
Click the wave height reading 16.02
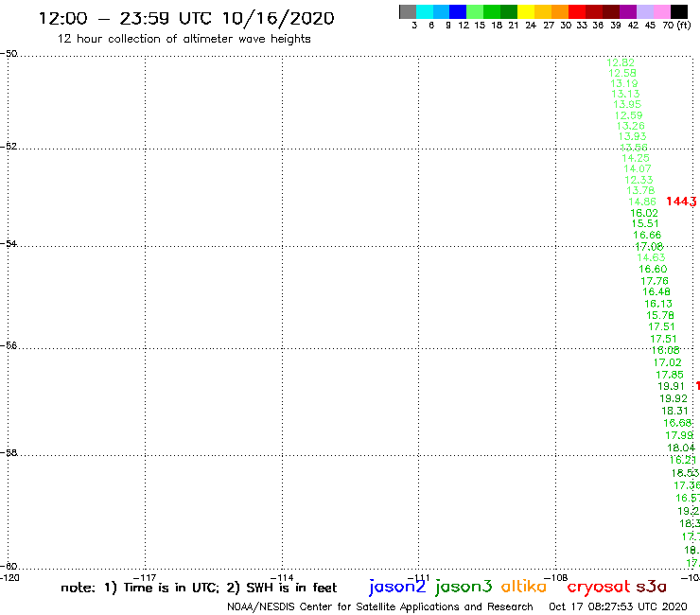click(x=644, y=213)
